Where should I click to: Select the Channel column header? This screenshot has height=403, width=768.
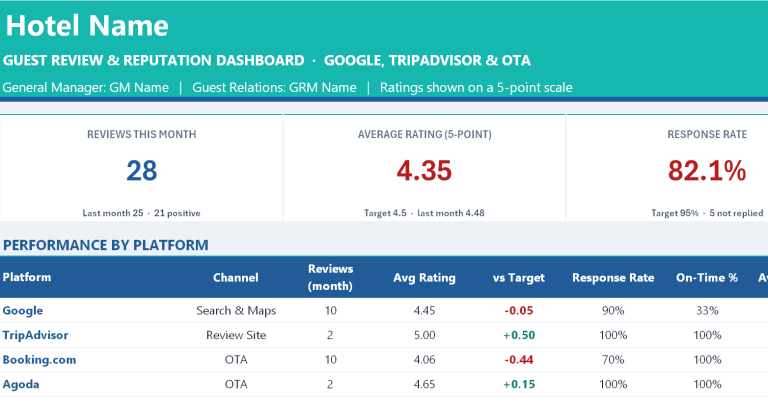click(x=236, y=278)
